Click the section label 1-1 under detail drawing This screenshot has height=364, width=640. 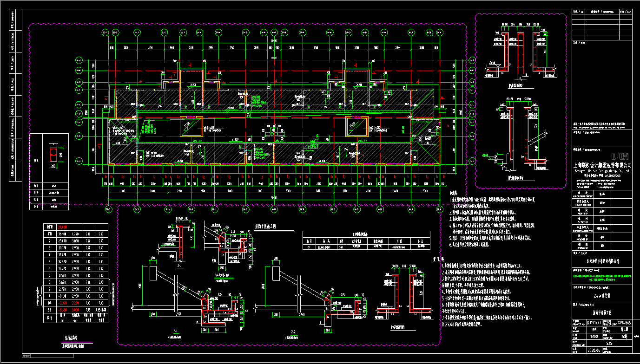click(176, 331)
